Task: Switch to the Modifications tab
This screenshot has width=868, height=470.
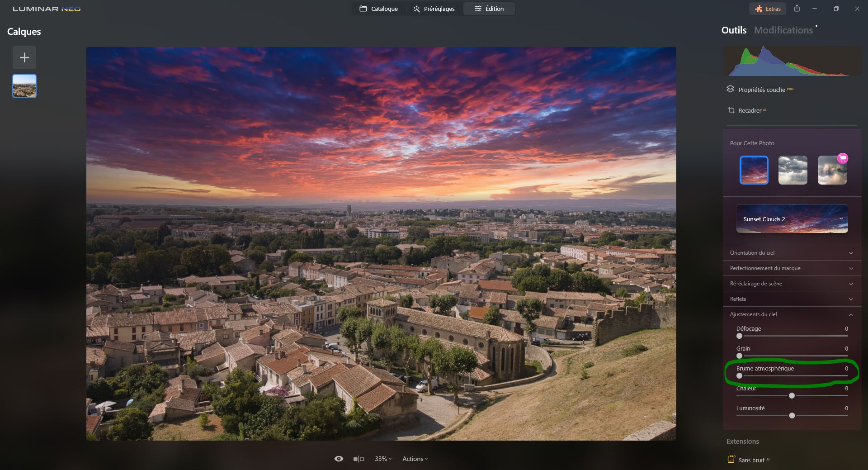Action: click(x=783, y=30)
